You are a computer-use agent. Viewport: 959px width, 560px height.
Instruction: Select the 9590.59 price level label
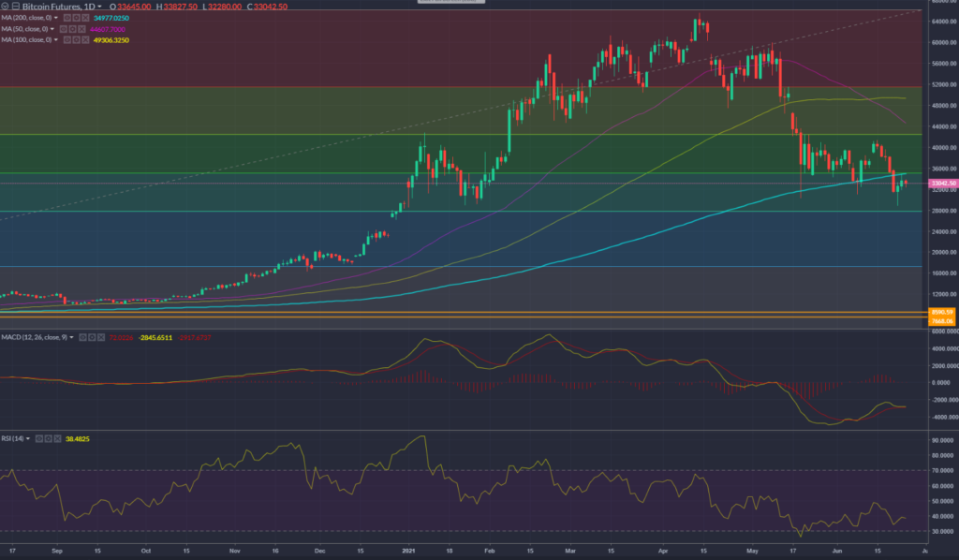942,312
